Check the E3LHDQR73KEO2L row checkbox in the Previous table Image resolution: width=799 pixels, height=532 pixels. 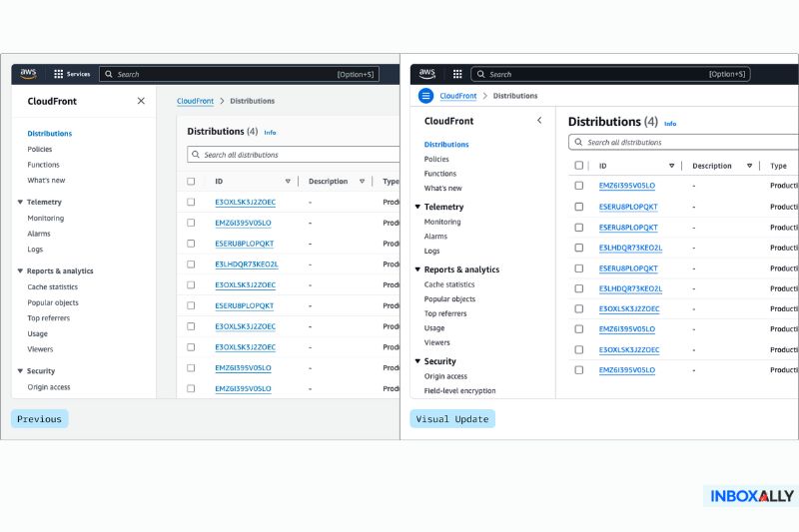[x=191, y=265]
